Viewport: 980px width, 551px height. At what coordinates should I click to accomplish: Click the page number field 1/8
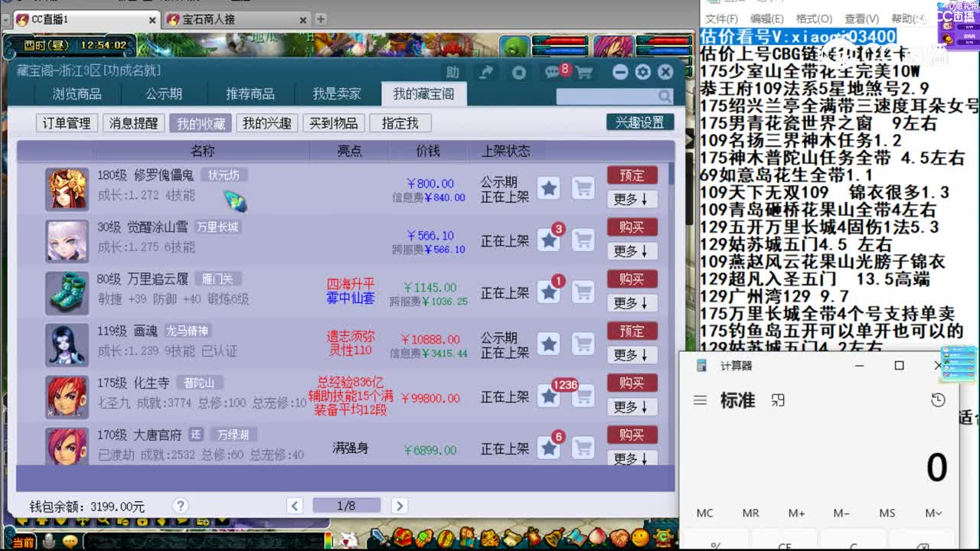(347, 506)
